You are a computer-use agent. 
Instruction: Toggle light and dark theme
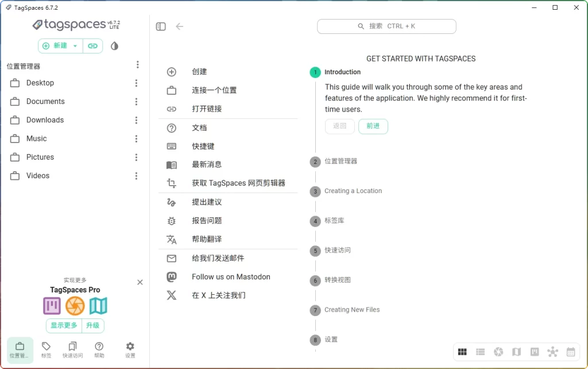114,45
